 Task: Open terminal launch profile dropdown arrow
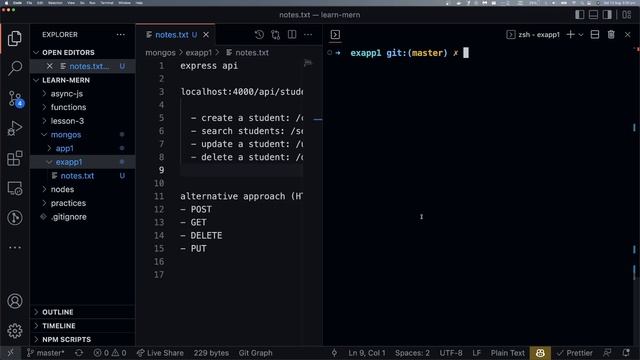tap(581, 35)
